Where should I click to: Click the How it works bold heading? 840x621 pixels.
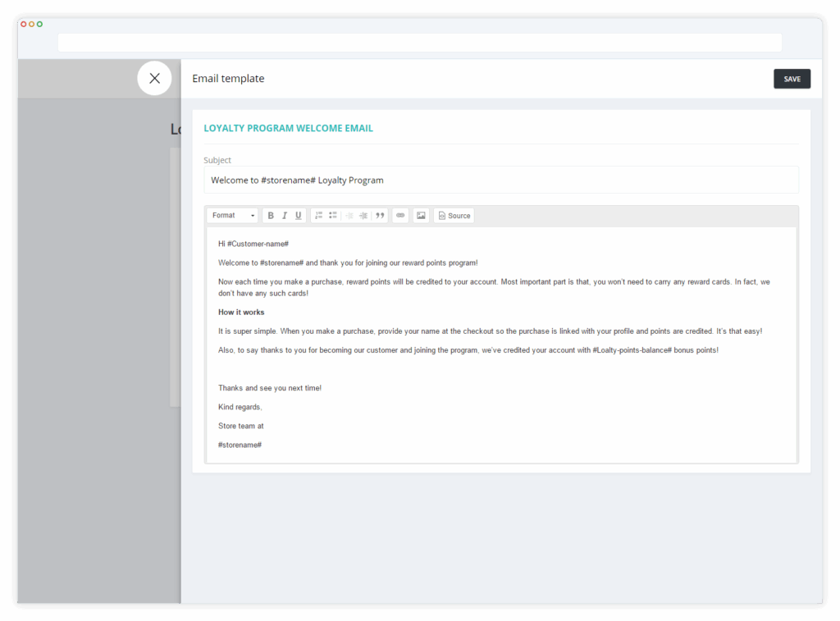tap(241, 313)
